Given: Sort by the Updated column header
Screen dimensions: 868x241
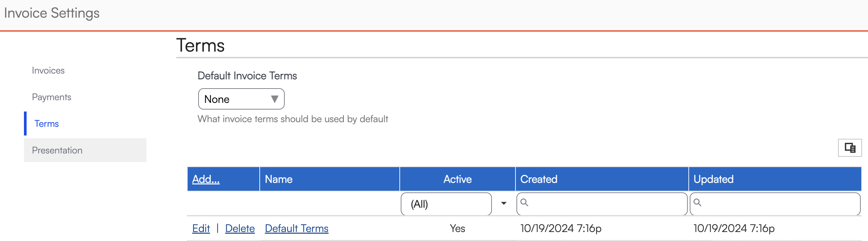Looking at the screenshot, I should pyautogui.click(x=713, y=179).
